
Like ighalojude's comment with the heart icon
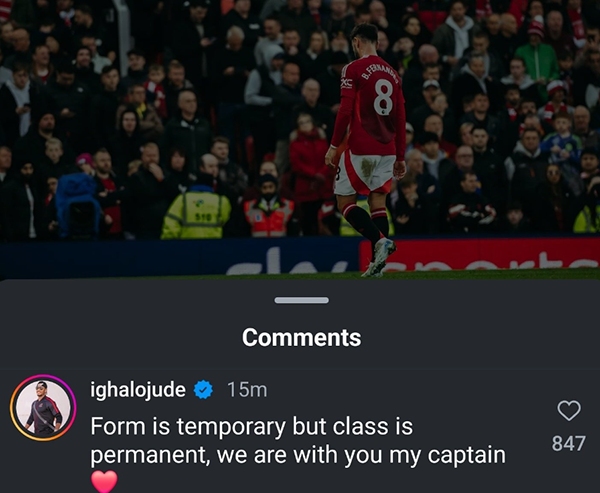569,410
